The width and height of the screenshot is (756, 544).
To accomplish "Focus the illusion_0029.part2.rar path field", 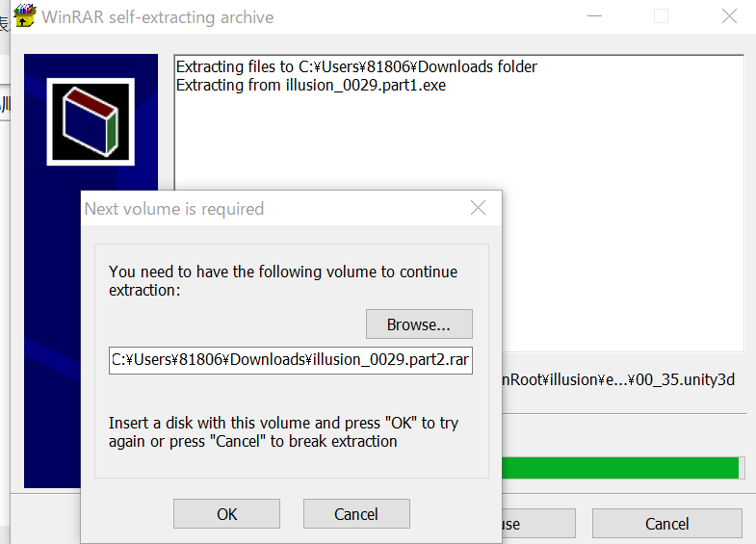I will tap(290, 360).
